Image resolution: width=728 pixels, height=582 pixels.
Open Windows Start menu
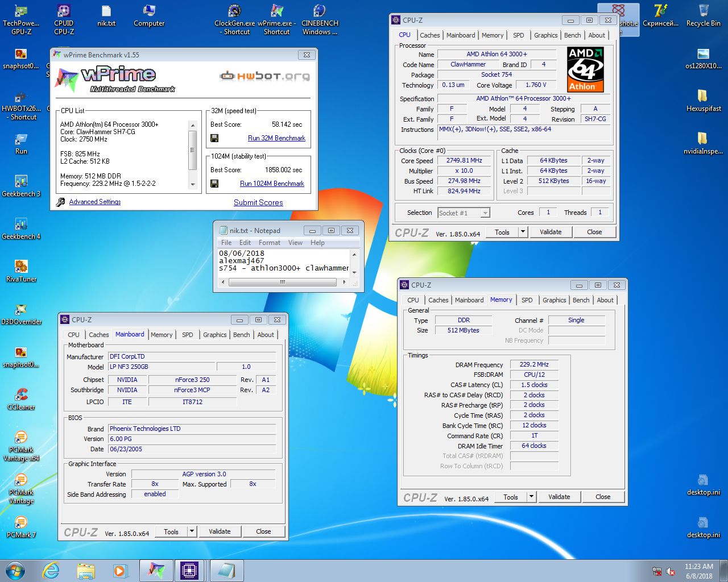[x=15, y=571]
